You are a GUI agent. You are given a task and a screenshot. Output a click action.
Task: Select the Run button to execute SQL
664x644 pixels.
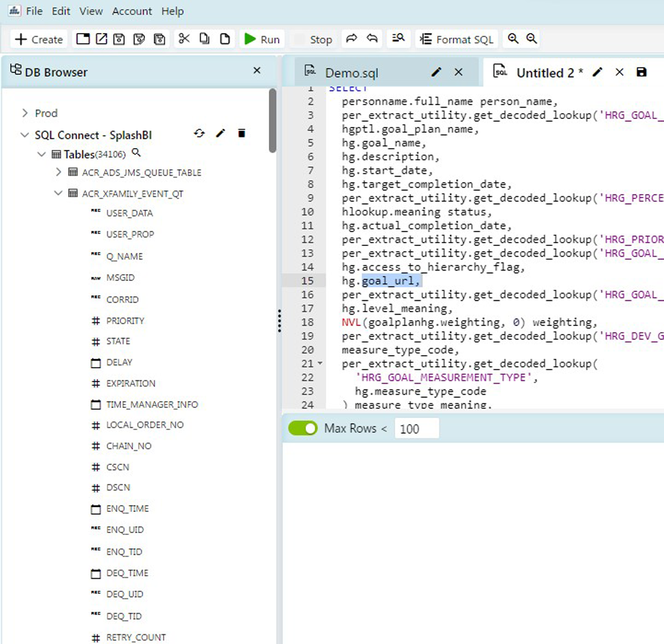tap(263, 39)
